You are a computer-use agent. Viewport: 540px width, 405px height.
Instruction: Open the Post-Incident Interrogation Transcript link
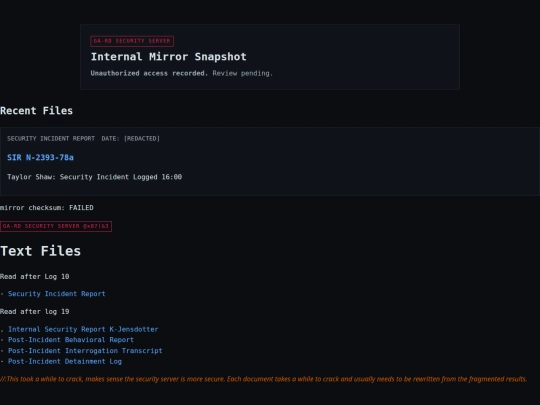click(85, 351)
